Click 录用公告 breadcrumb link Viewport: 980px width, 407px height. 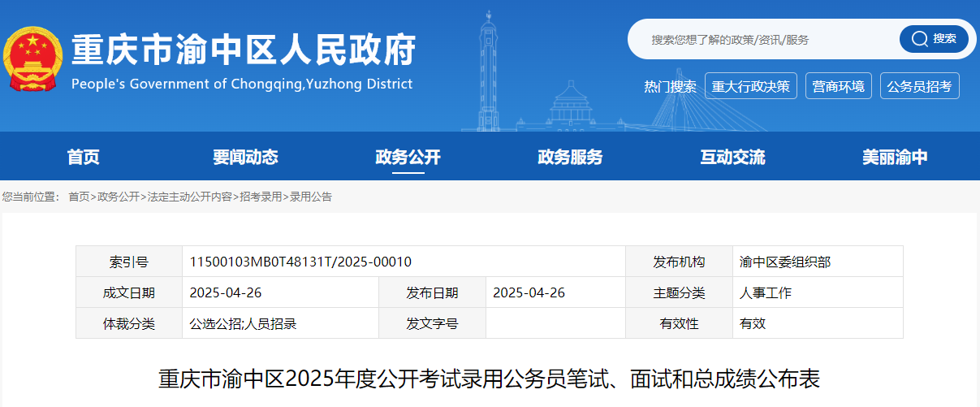coord(311,197)
